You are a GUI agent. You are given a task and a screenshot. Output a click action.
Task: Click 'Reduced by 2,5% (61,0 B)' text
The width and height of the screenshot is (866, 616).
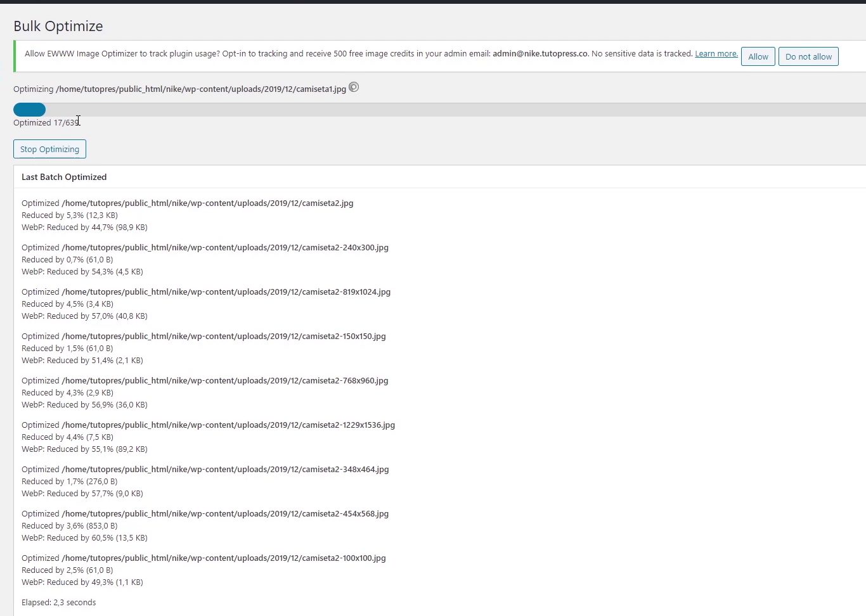point(67,570)
